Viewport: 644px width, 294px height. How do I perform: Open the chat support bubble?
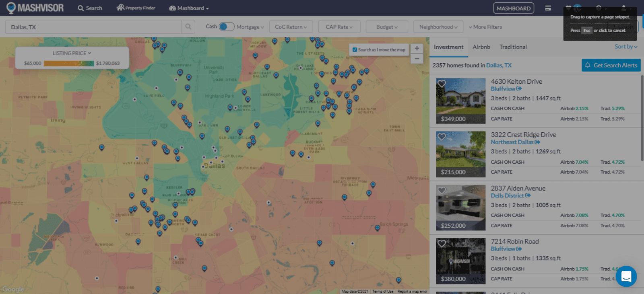pyautogui.click(x=626, y=276)
